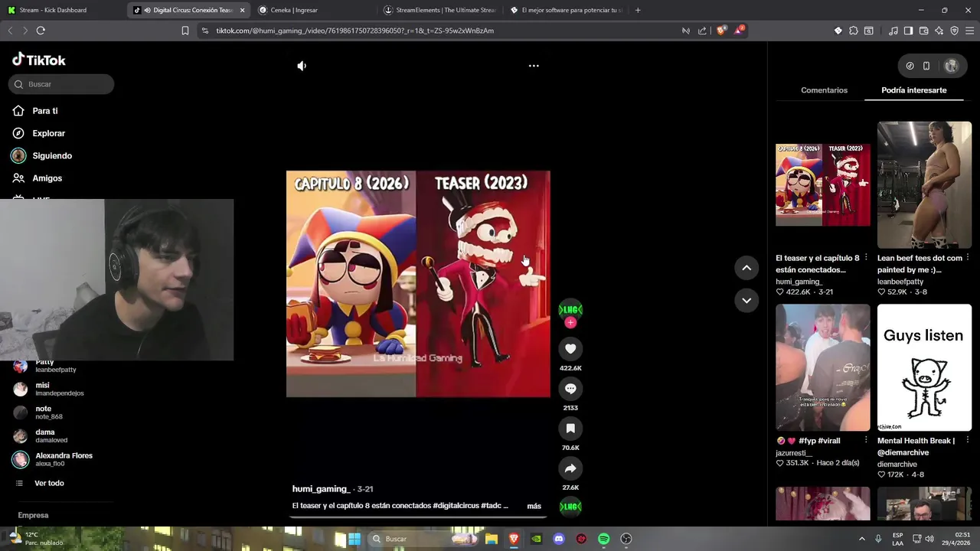Open the video comments bubble icon
Screen dimensions: 980x551
tap(570, 389)
